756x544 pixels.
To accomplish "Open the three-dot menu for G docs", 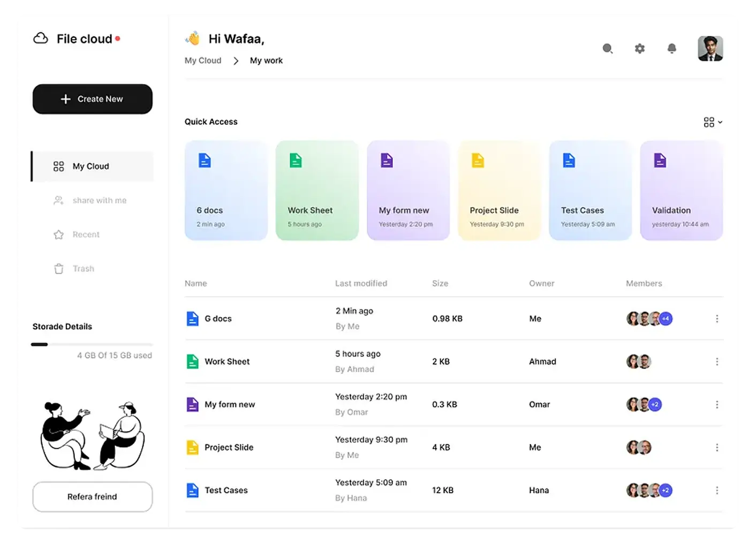I will coord(717,318).
